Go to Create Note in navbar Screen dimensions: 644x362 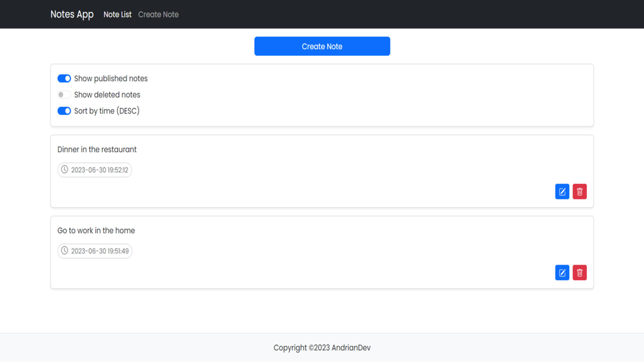(x=158, y=14)
